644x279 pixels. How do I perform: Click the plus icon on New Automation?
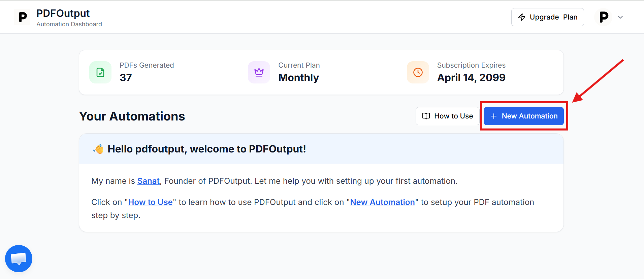[x=494, y=116]
